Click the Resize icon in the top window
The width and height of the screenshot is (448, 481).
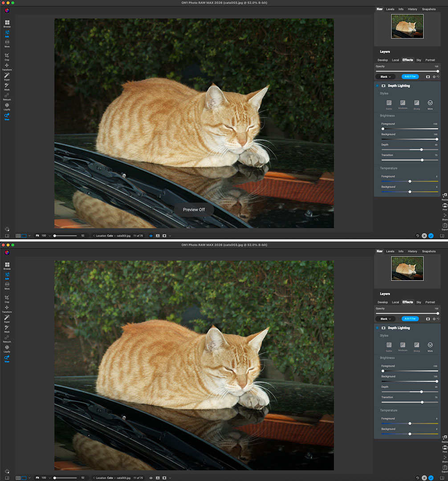[444, 195]
